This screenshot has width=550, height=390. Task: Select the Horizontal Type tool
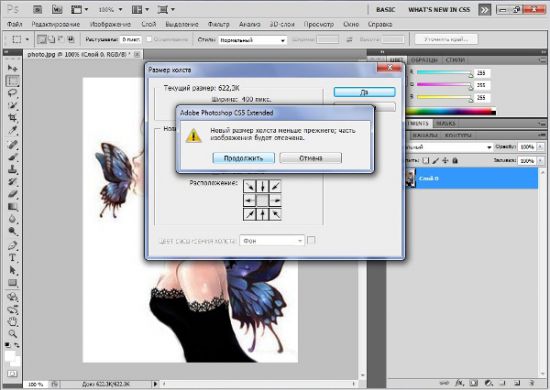[x=13, y=258]
